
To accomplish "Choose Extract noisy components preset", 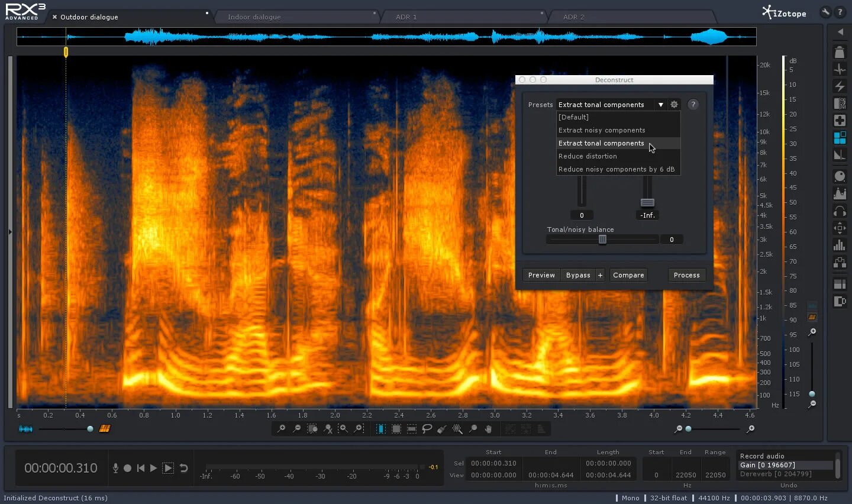I will (618, 130).
